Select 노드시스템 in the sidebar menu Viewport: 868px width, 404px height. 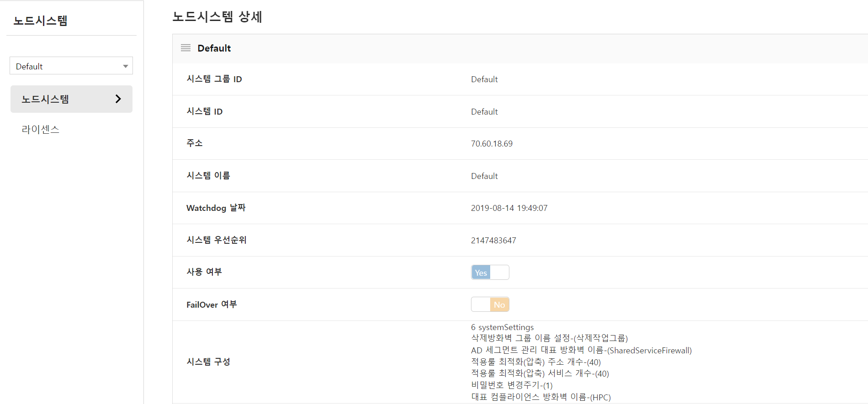[71, 99]
